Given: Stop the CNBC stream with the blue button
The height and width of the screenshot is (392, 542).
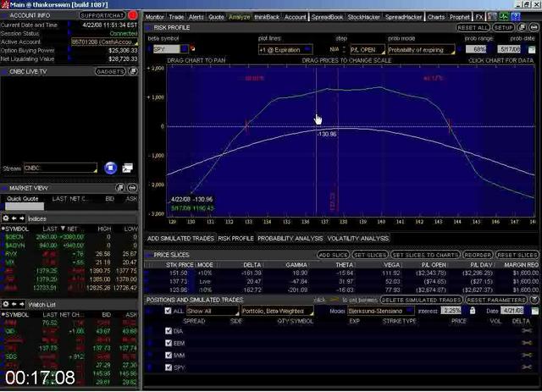Looking at the screenshot, I should [x=111, y=168].
